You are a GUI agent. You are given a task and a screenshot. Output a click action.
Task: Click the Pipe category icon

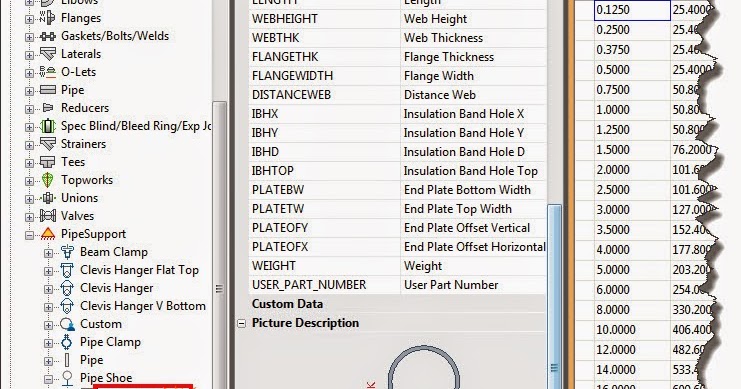tap(47, 90)
